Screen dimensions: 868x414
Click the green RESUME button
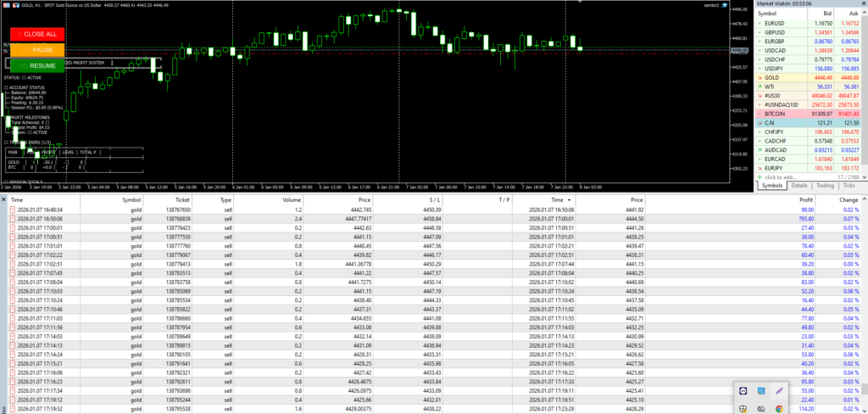tap(36, 65)
